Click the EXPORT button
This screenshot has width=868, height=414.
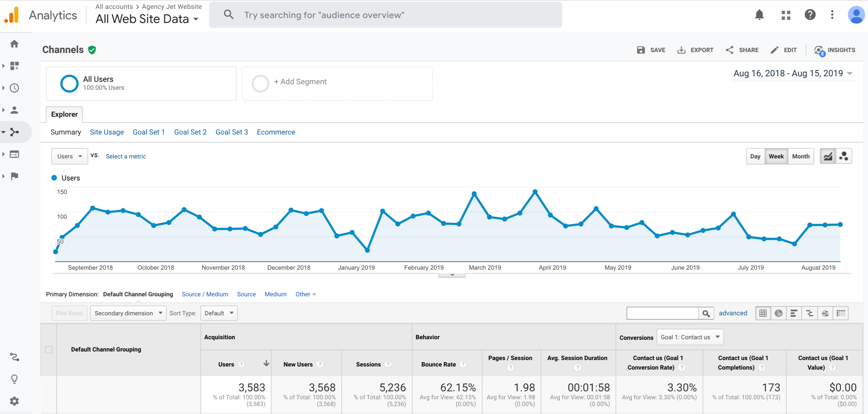click(x=695, y=50)
